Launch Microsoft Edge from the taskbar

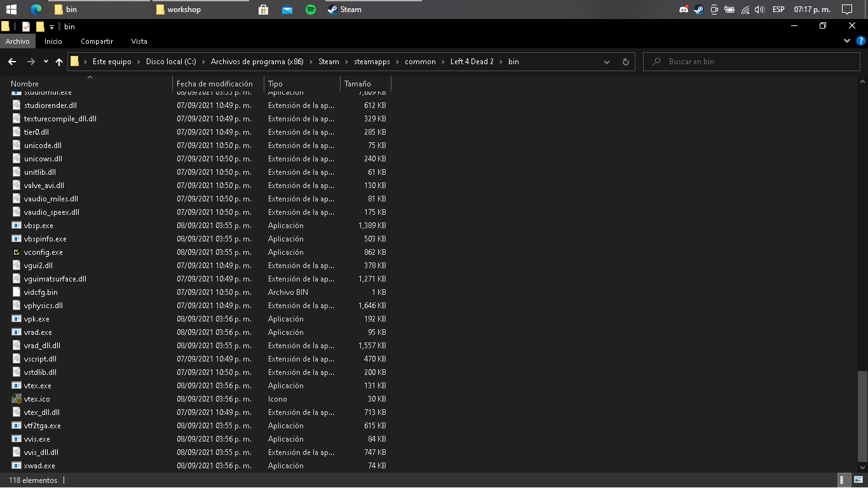pos(36,10)
